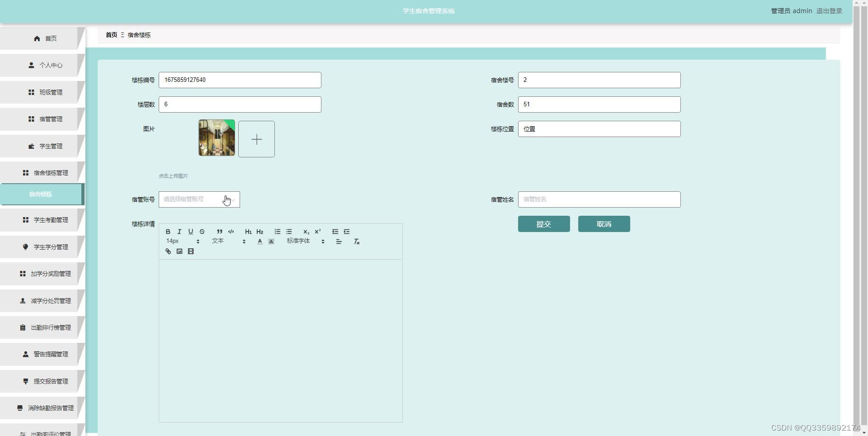Open 个人中心 sidebar menu
Screen dimensions: 868x436
tap(42, 65)
